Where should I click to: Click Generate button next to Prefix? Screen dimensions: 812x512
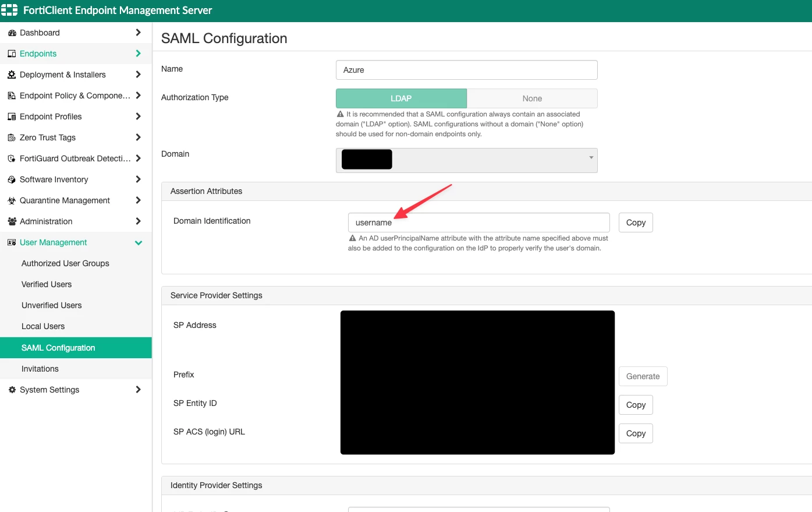click(643, 376)
